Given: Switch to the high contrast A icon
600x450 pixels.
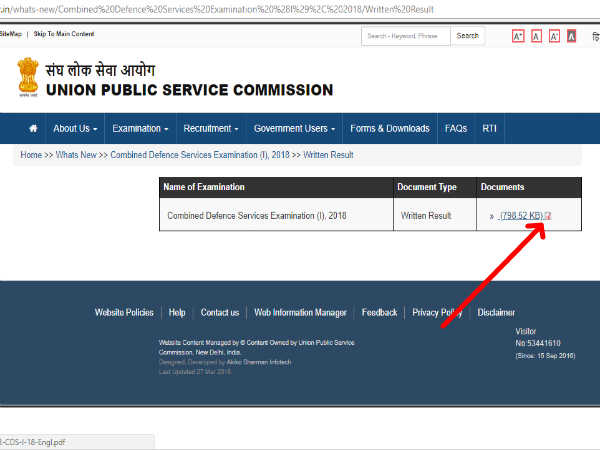Looking at the screenshot, I should coord(571,36).
